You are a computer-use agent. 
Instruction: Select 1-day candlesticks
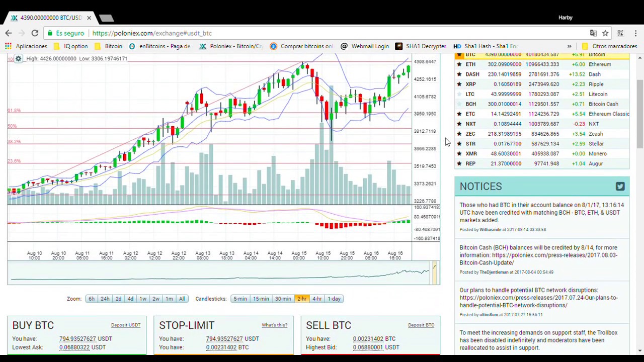[x=334, y=299]
